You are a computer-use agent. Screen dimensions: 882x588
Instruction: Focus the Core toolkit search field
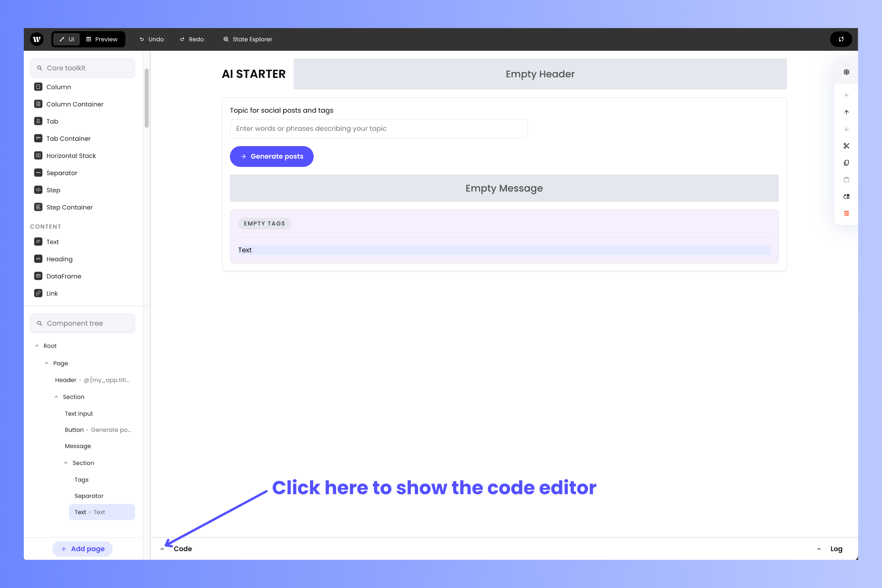point(83,68)
